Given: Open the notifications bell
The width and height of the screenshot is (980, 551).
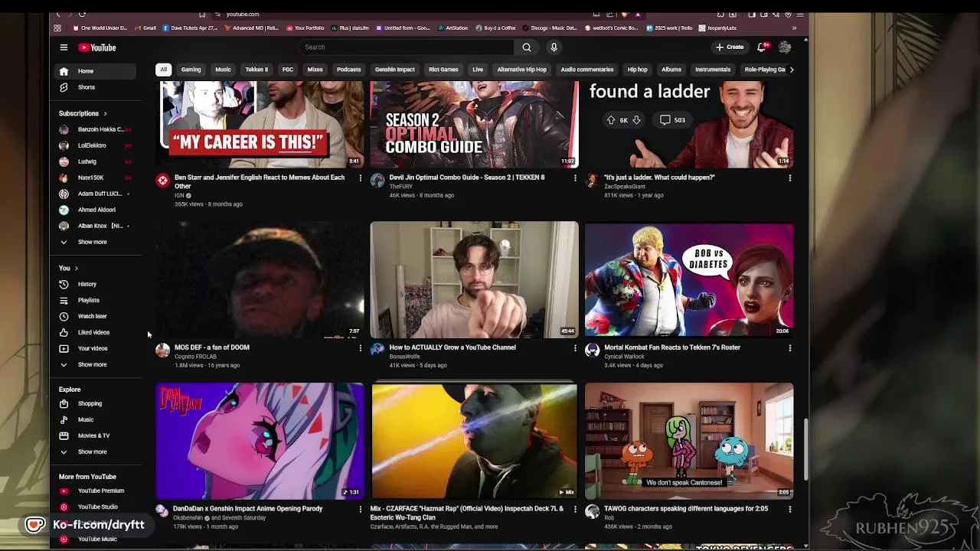Looking at the screenshot, I should [x=762, y=47].
